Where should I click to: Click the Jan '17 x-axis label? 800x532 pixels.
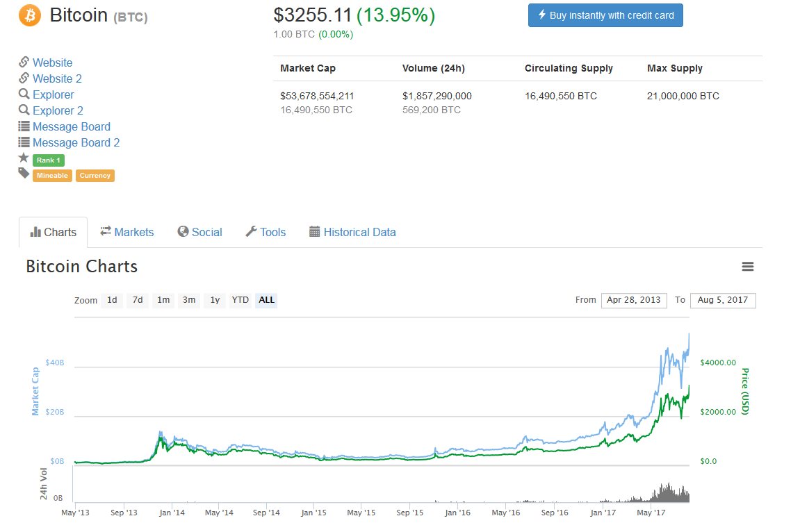pos(603,513)
